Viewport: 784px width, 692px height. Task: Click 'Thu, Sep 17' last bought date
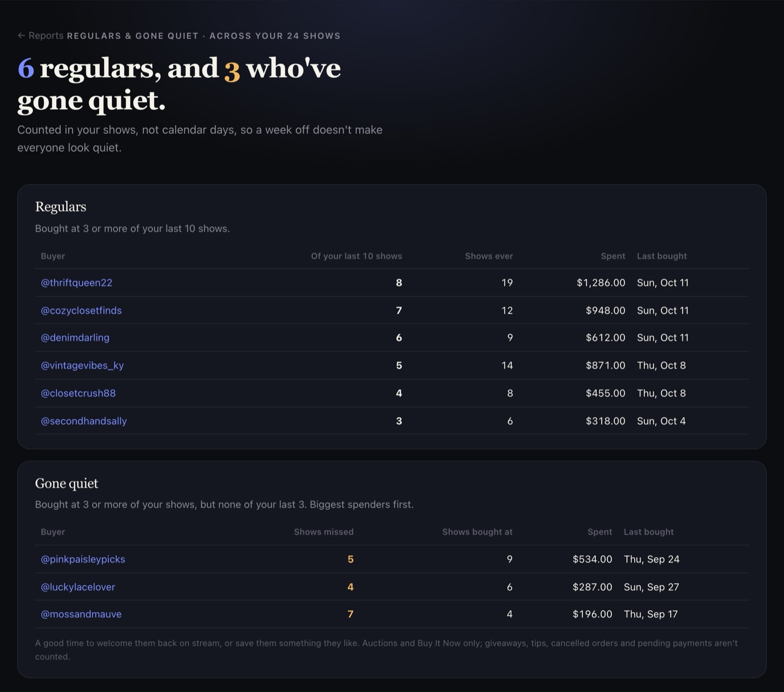pyautogui.click(x=650, y=614)
